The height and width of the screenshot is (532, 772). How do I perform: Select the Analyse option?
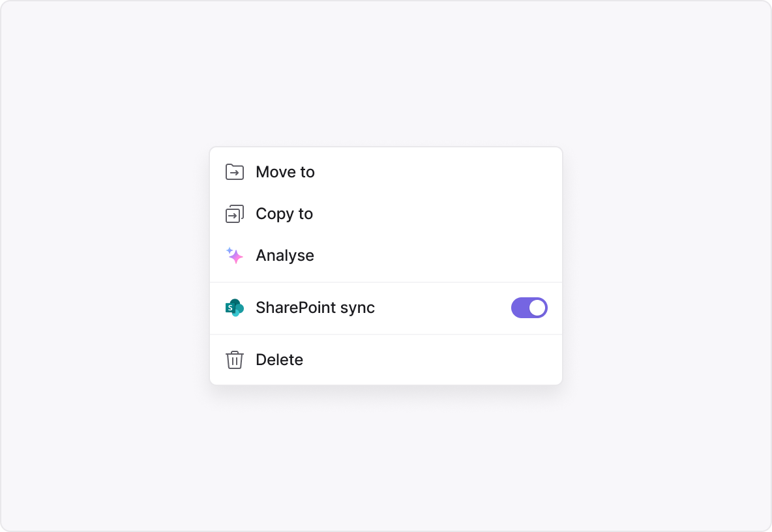(386, 256)
